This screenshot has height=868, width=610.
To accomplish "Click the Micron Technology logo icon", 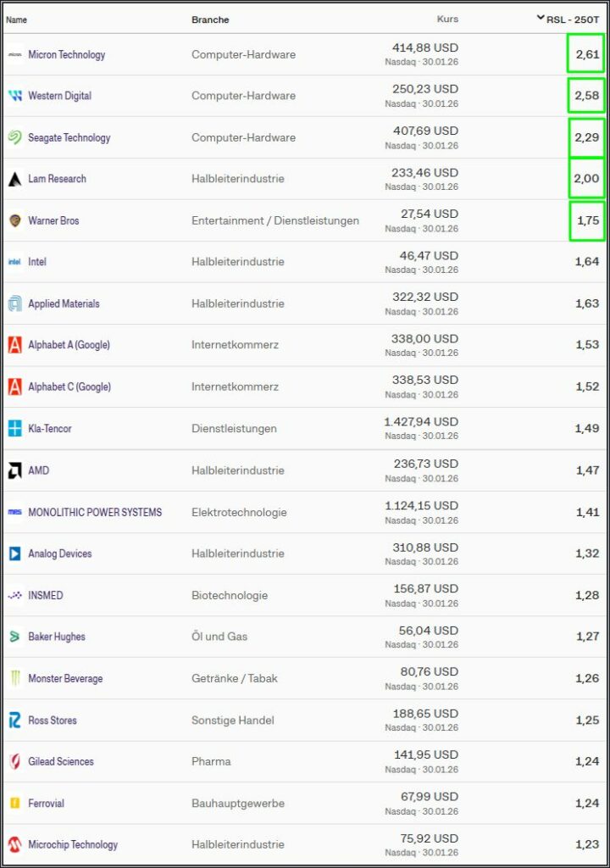I will point(14,55).
